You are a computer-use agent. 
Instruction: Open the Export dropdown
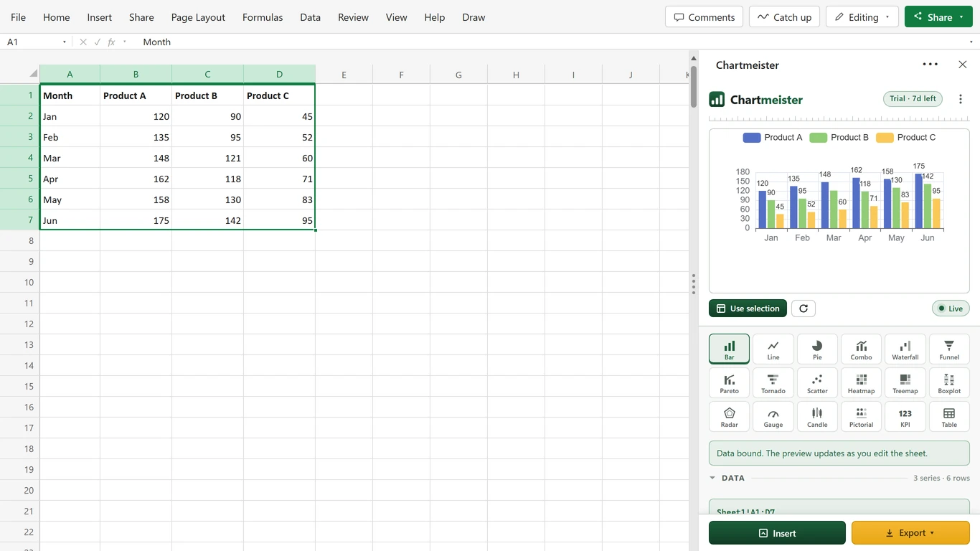(910, 533)
